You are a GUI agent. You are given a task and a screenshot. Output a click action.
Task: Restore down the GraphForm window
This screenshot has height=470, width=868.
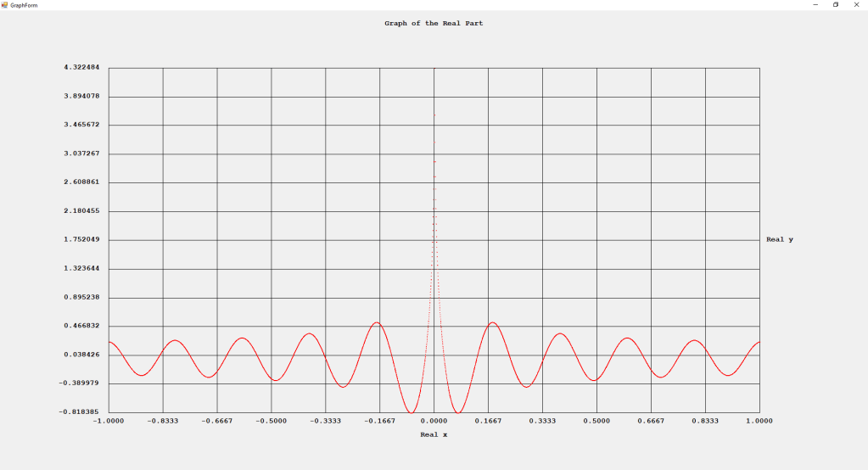pyautogui.click(x=836, y=5)
